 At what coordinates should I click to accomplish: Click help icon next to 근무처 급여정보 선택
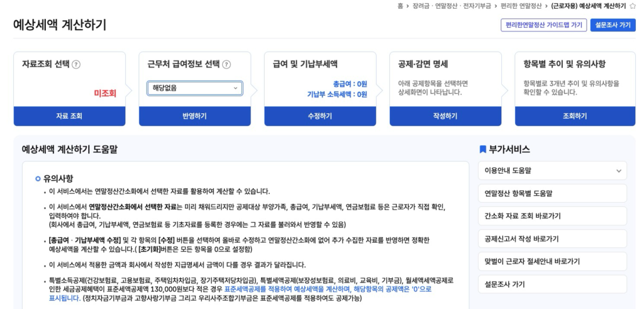[x=226, y=65]
